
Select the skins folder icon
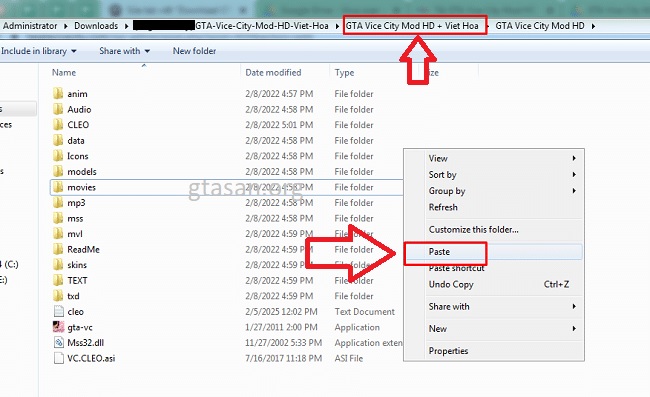pyautogui.click(x=58, y=265)
